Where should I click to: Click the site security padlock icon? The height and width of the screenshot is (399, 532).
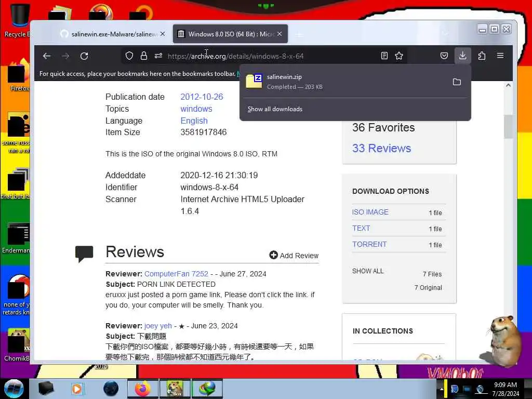click(144, 56)
